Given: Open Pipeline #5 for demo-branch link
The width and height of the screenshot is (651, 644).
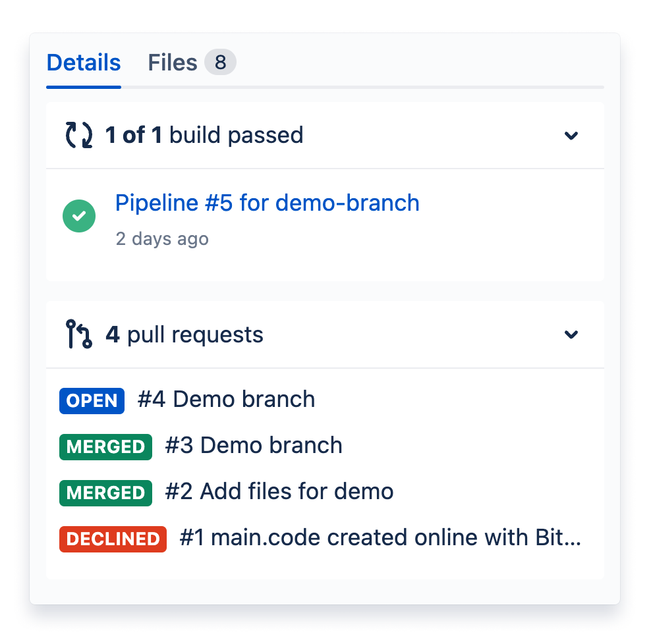Looking at the screenshot, I should 267,203.
